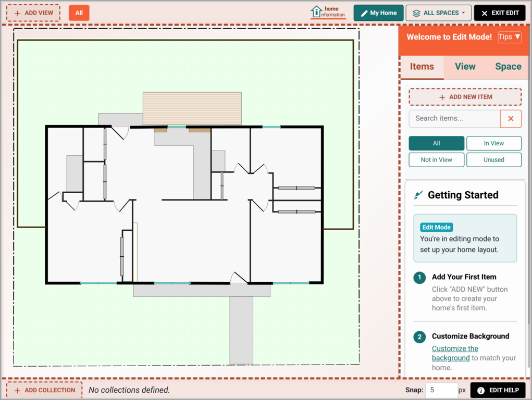The height and width of the screenshot is (400, 532).
Task: Click the walkway path below the house
Action: tap(241, 330)
